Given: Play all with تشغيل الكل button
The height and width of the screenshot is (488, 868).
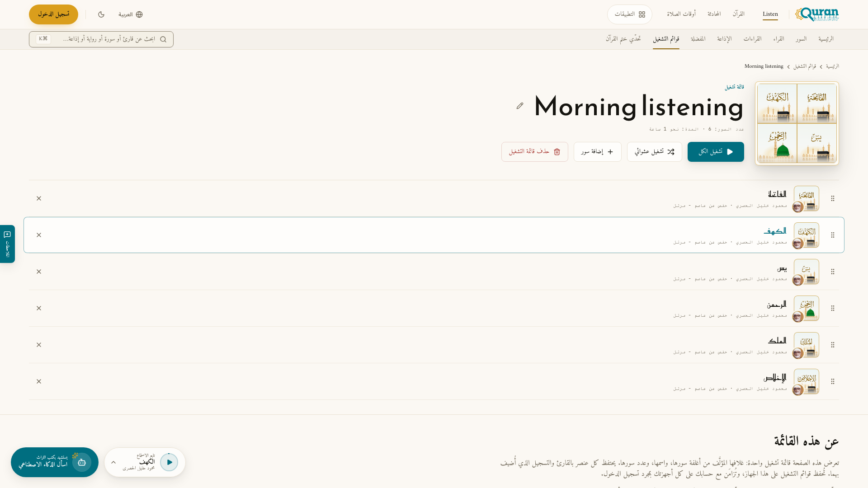Looking at the screenshot, I should tap(716, 152).
